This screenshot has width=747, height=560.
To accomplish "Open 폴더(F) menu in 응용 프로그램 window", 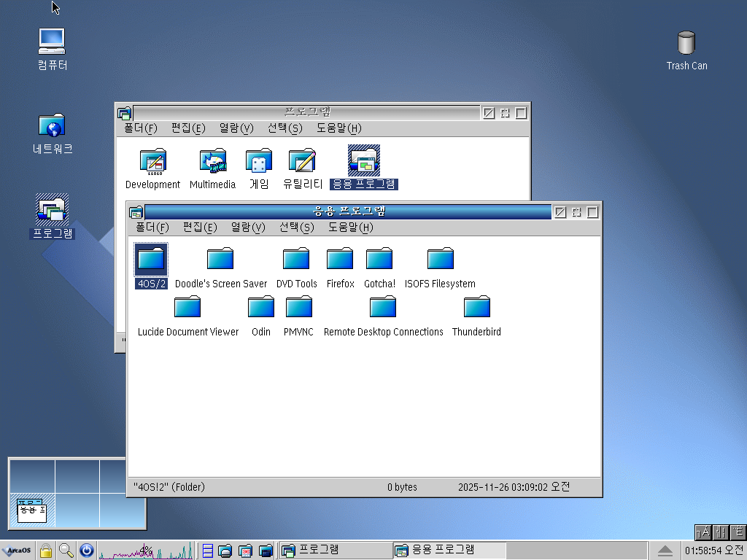I will 152,227.
